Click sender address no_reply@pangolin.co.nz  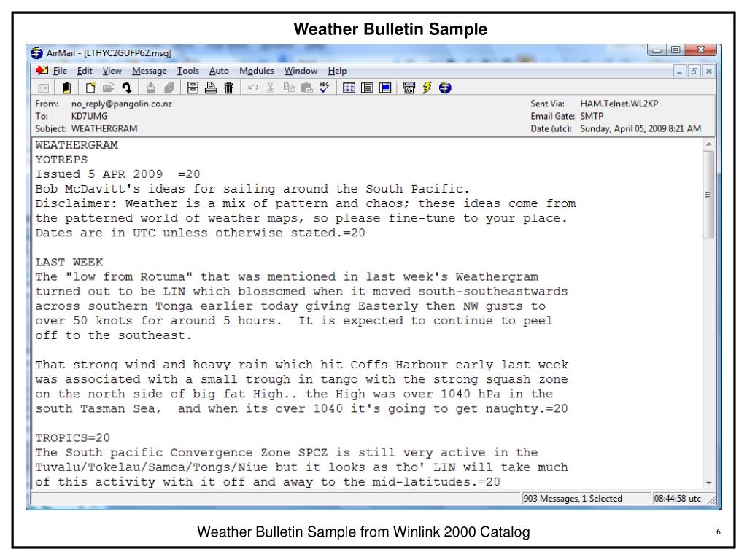click(122, 104)
